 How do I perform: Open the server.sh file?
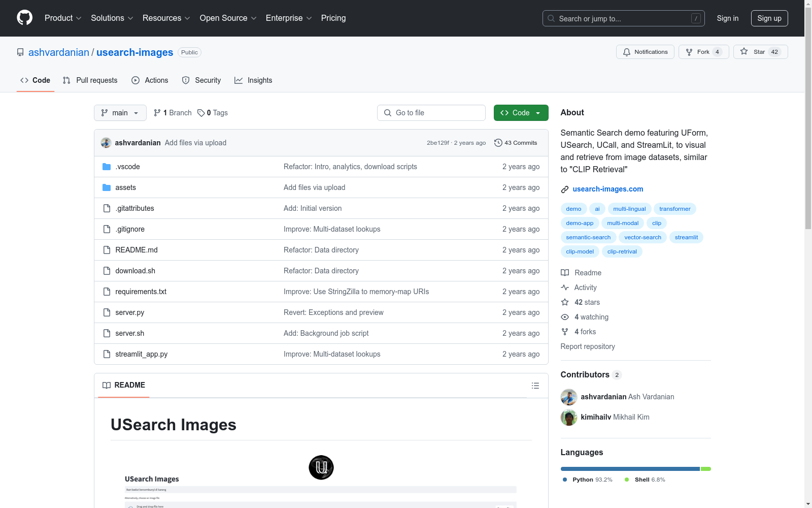130,333
